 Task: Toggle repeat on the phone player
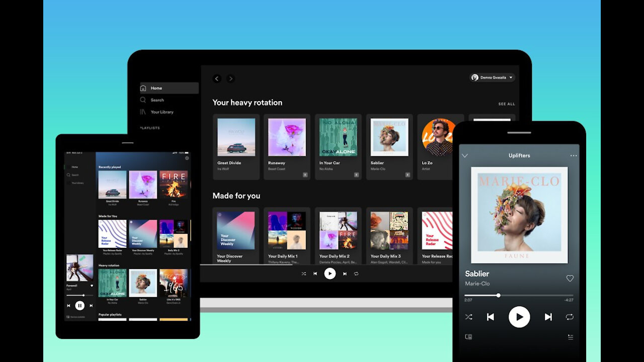(570, 317)
